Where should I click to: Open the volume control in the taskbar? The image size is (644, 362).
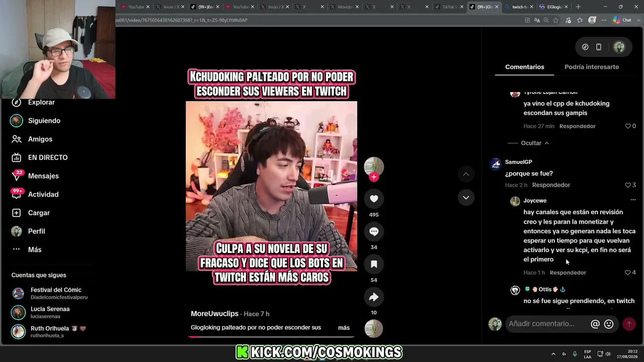pyautogui.click(x=608, y=354)
